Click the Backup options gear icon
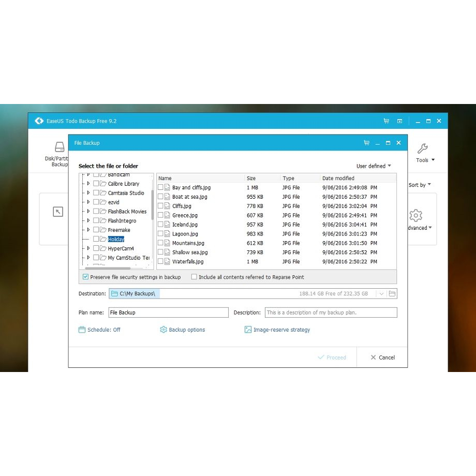Image resolution: width=476 pixels, height=476 pixels. coord(163,330)
